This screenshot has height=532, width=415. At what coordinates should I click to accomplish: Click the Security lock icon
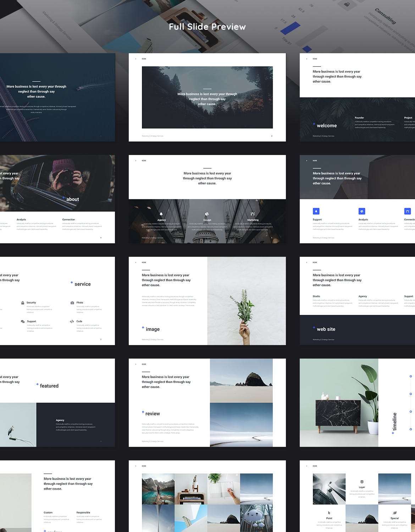[23, 303]
